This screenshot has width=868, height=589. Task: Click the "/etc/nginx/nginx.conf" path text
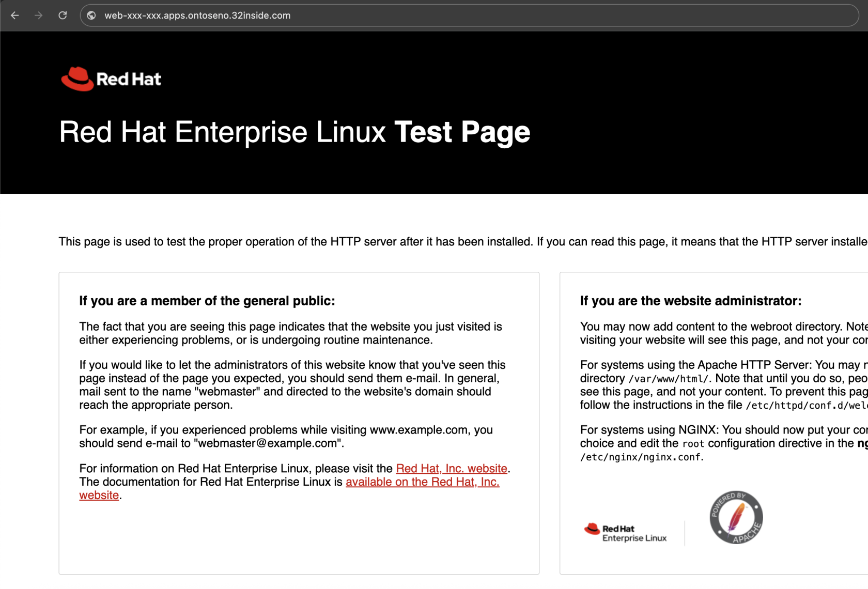click(641, 457)
